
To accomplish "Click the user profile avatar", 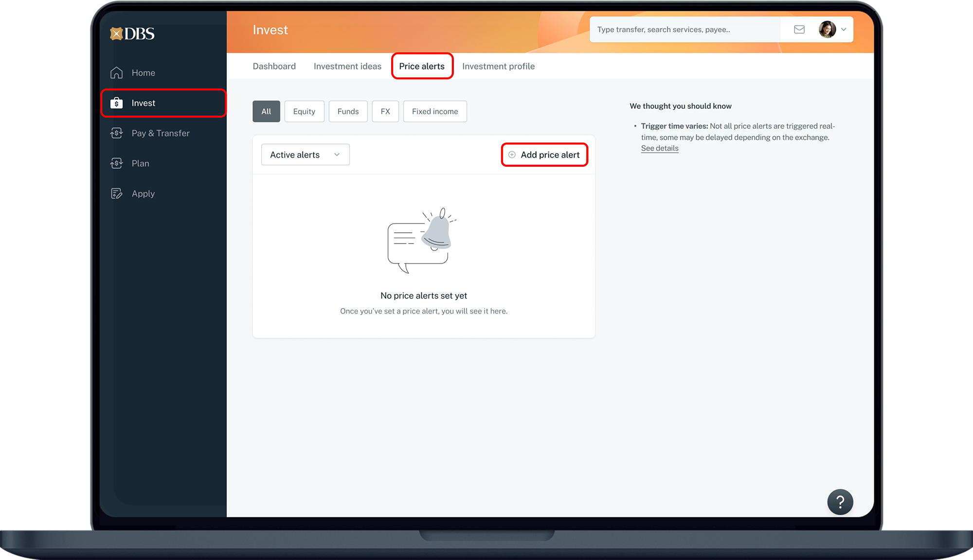I will [x=827, y=30].
